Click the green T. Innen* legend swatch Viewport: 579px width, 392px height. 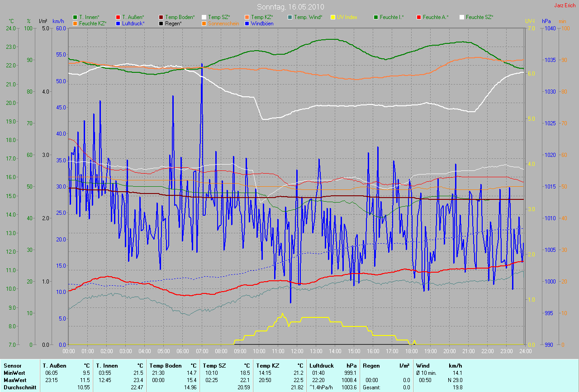click(x=75, y=17)
